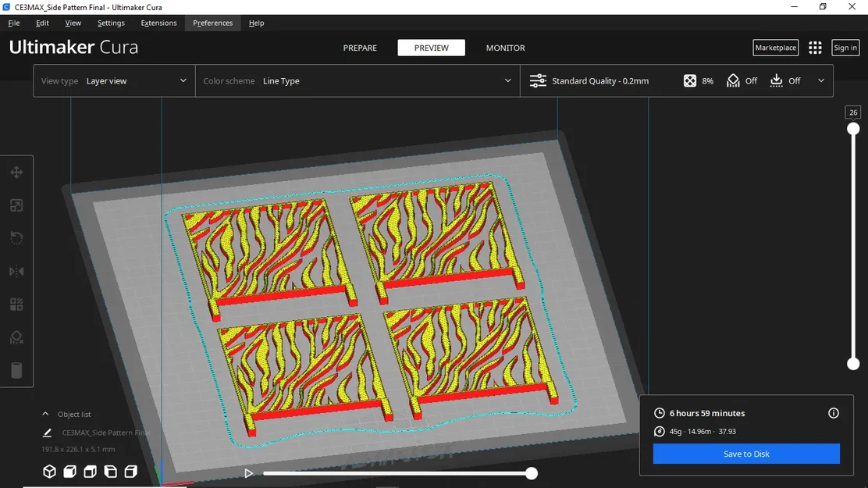Show print time details info icon
The image size is (868, 488).
click(833, 413)
